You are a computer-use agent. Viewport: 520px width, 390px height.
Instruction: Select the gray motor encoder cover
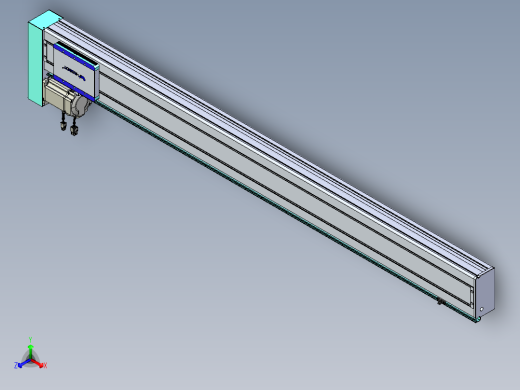pos(81,105)
